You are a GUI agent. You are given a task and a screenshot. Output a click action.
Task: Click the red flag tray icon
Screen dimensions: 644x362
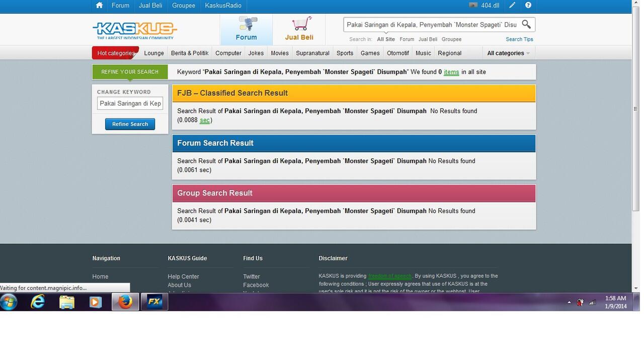click(x=580, y=303)
